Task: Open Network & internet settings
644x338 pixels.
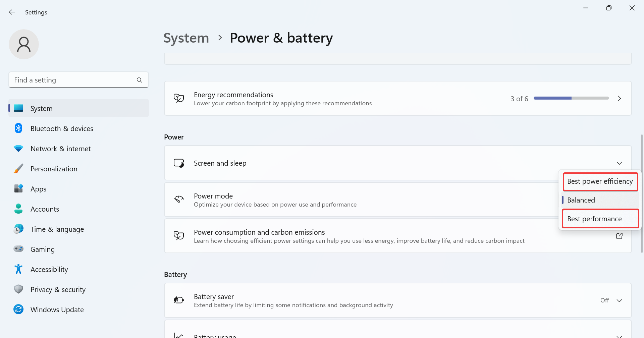Action: 78,149
